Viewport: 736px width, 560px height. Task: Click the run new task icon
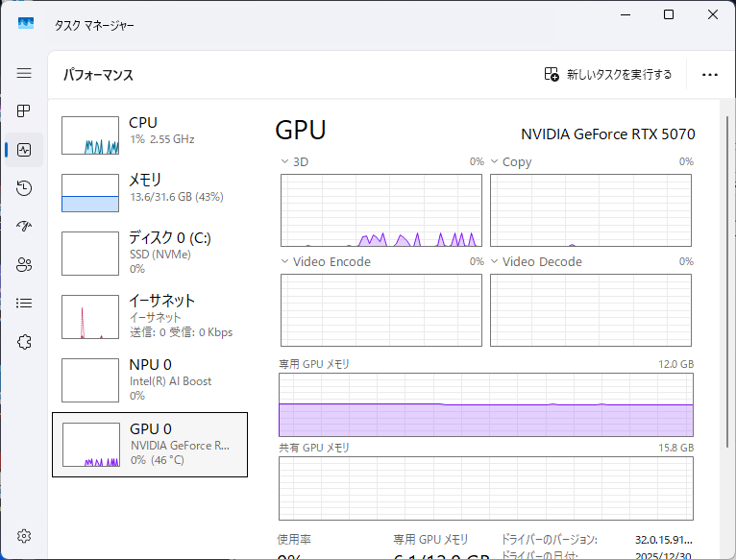point(552,74)
